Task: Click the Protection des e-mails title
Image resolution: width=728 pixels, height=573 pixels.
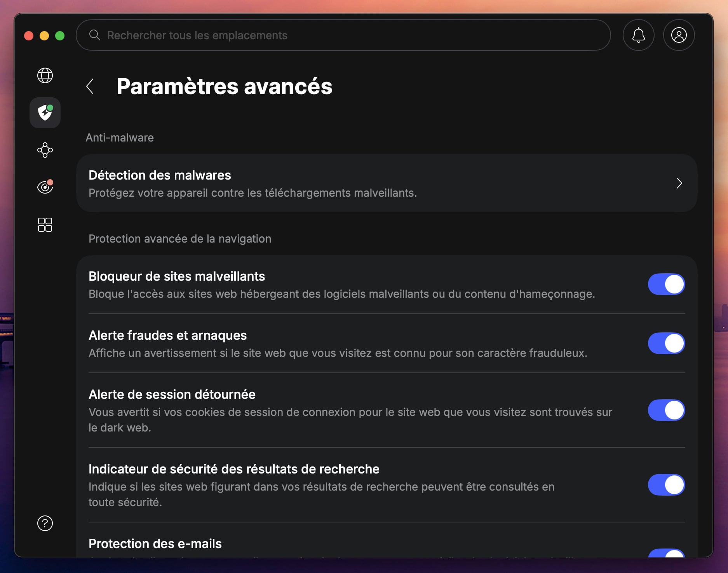Action: coord(155,544)
